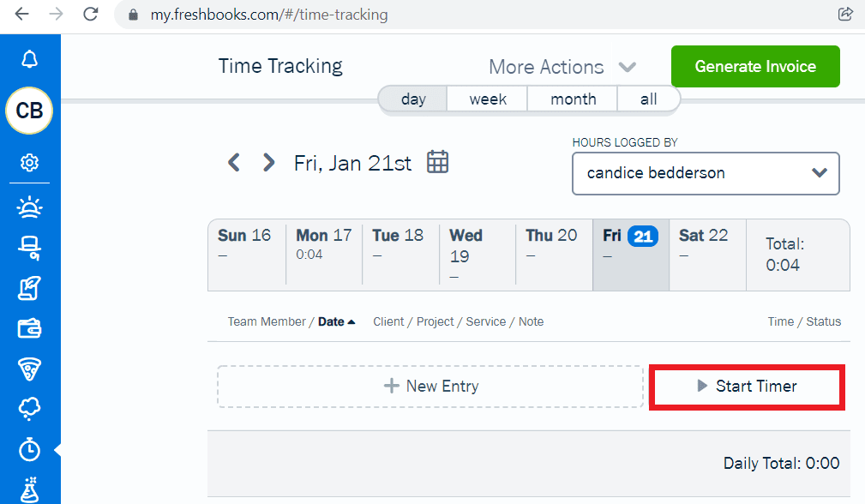Open the Expenses wallet icon
This screenshot has width=865, height=504.
(30, 328)
